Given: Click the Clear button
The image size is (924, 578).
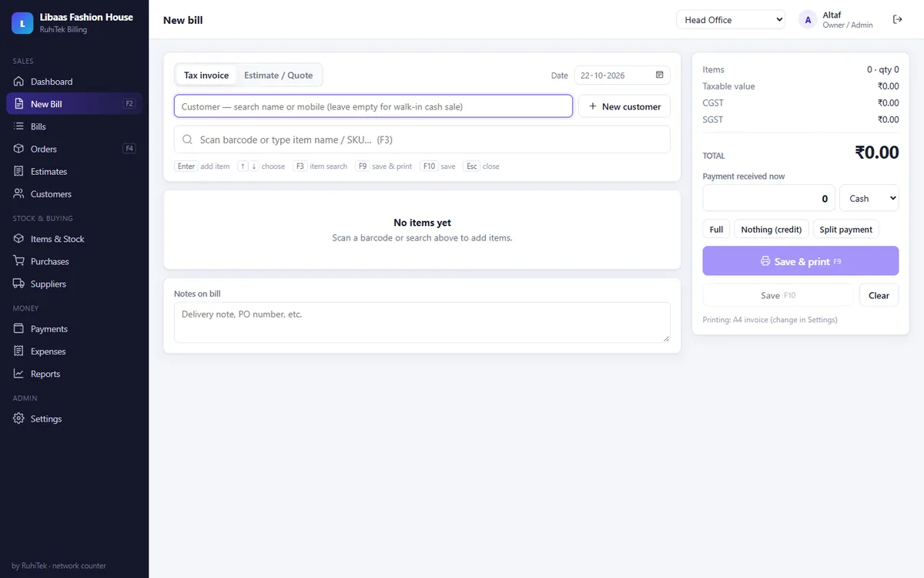Looking at the screenshot, I should pyautogui.click(x=879, y=295).
